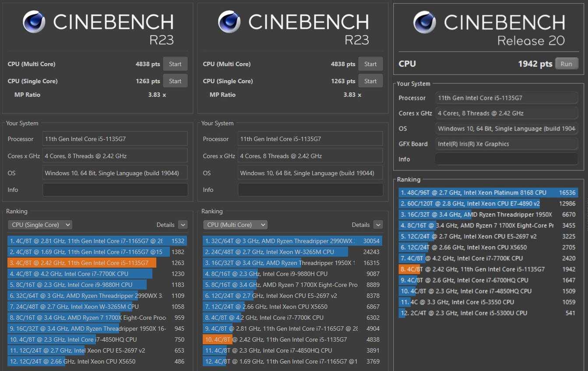Start the Multi Core test in the left panel
Image resolution: width=588 pixels, height=371 pixels.
click(x=175, y=64)
